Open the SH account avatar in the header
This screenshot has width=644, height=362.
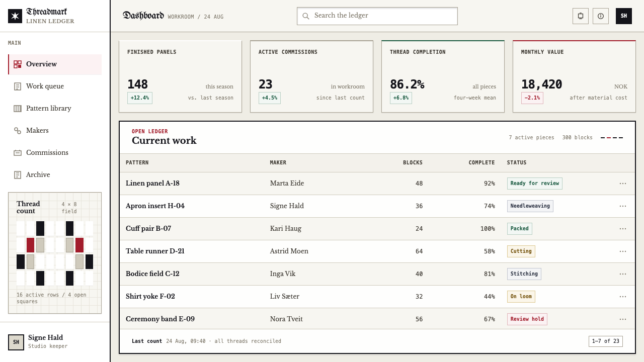624,16
